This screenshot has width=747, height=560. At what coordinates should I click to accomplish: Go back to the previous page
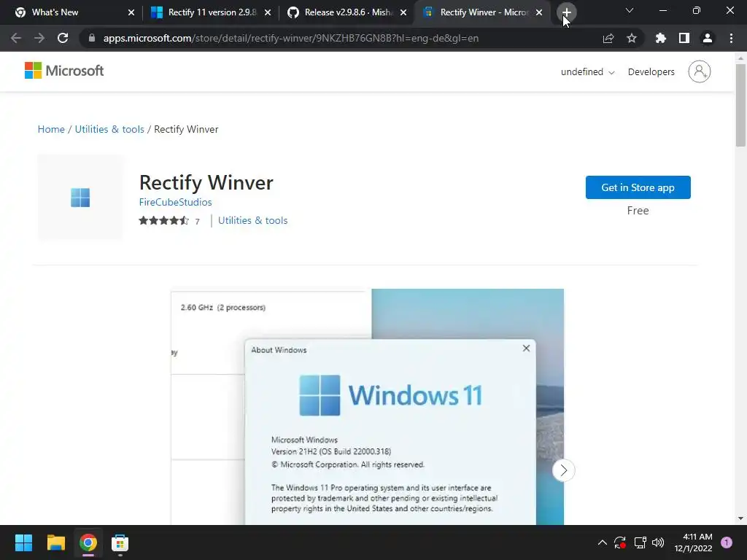(x=16, y=38)
